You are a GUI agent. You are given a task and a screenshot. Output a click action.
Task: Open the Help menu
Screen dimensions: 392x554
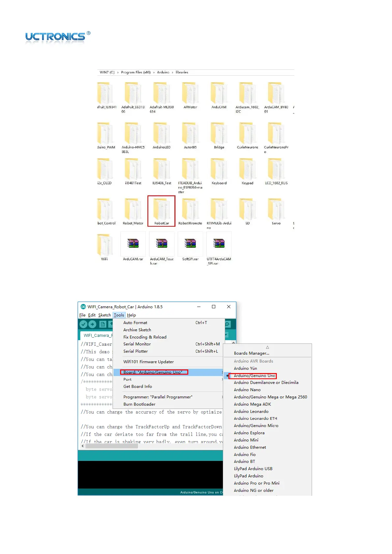(131, 315)
